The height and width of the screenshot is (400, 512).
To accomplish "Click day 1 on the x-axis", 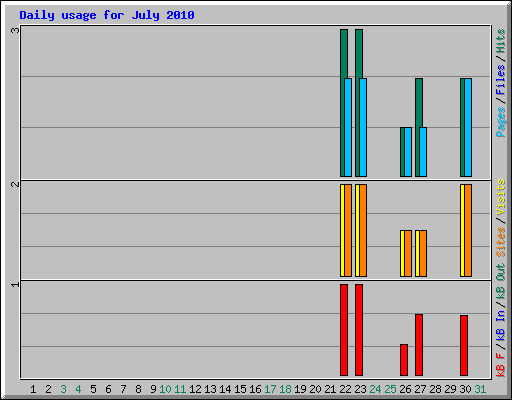I will 33,389.
